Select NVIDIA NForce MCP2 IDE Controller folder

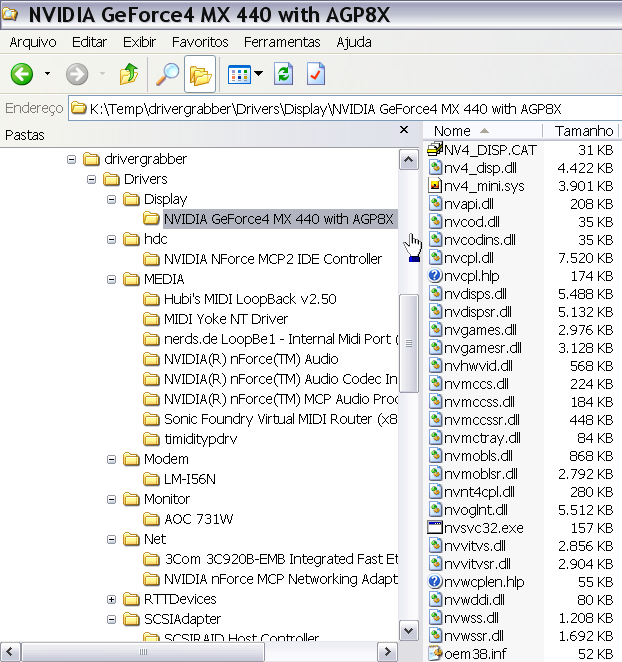(263, 259)
